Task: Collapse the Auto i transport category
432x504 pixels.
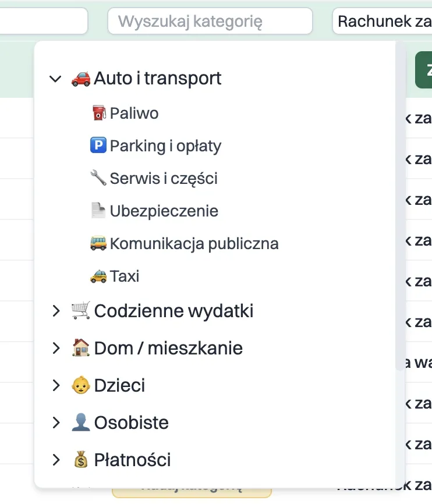Action: [x=55, y=78]
